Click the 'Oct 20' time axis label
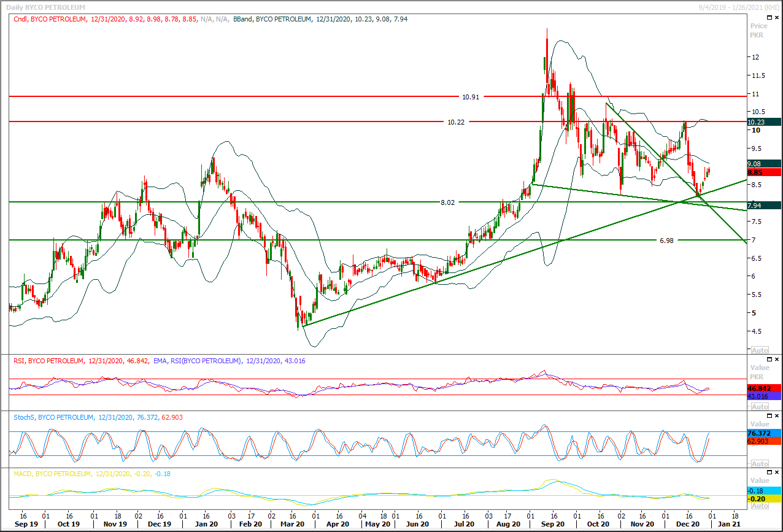 [598, 525]
